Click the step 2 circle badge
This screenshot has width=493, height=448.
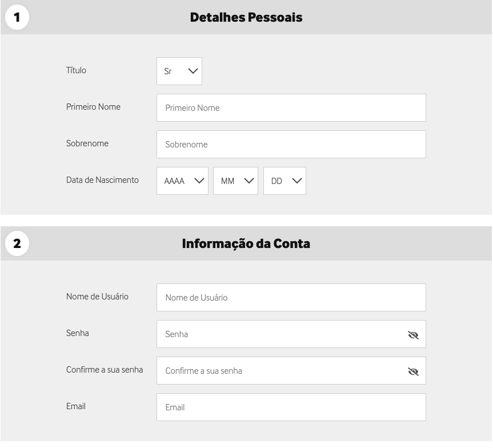(17, 243)
